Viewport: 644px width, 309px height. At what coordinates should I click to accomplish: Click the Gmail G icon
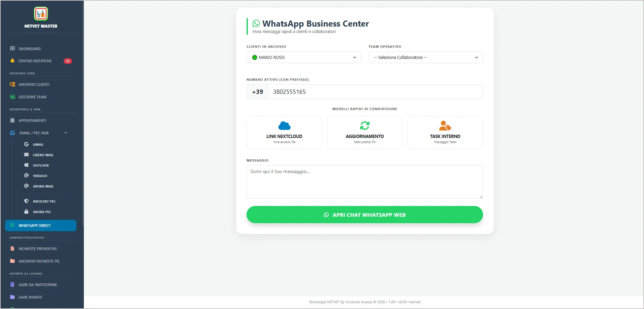point(26,144)
